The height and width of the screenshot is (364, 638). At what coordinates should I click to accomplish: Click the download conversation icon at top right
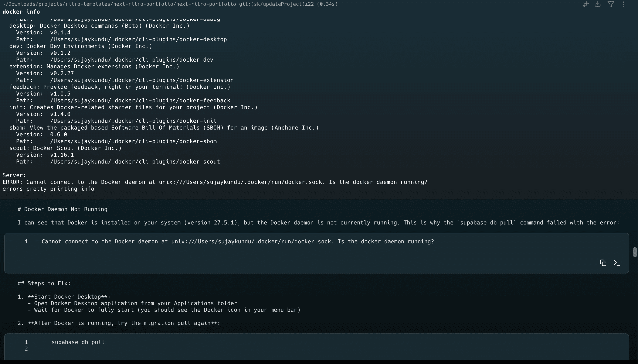click(x=598, y=4)
